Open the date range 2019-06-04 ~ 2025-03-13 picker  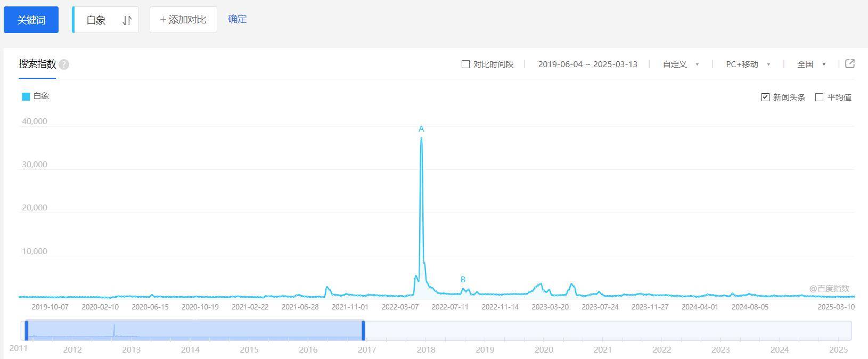[587, 64]
